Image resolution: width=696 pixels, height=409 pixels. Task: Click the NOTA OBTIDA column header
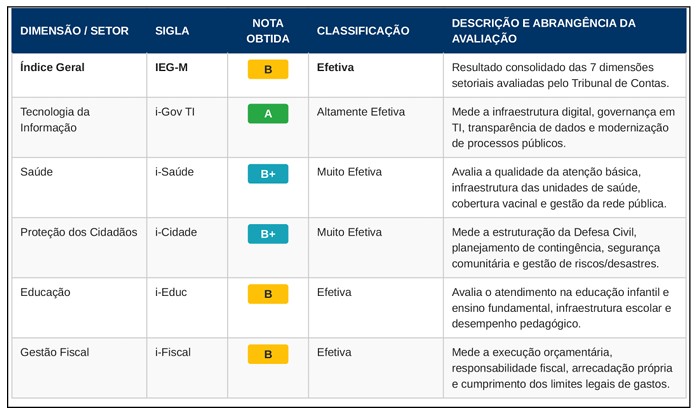click(268, 31)
